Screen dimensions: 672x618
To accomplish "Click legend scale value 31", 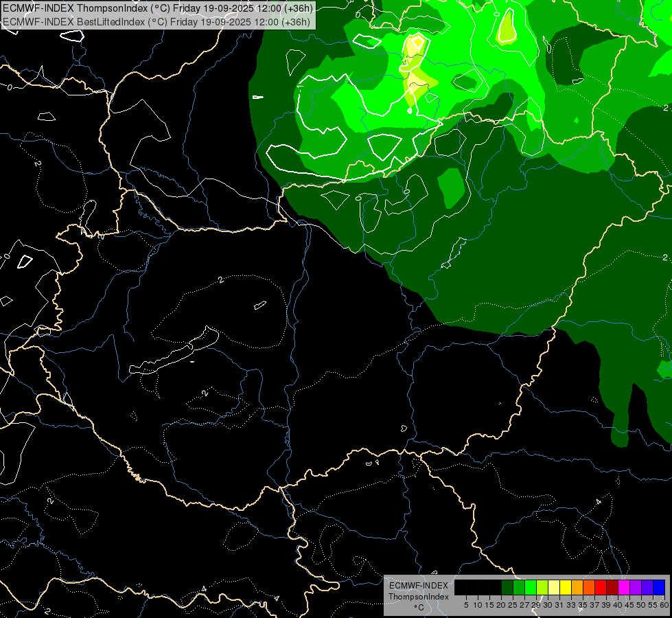I will [559, 605].
